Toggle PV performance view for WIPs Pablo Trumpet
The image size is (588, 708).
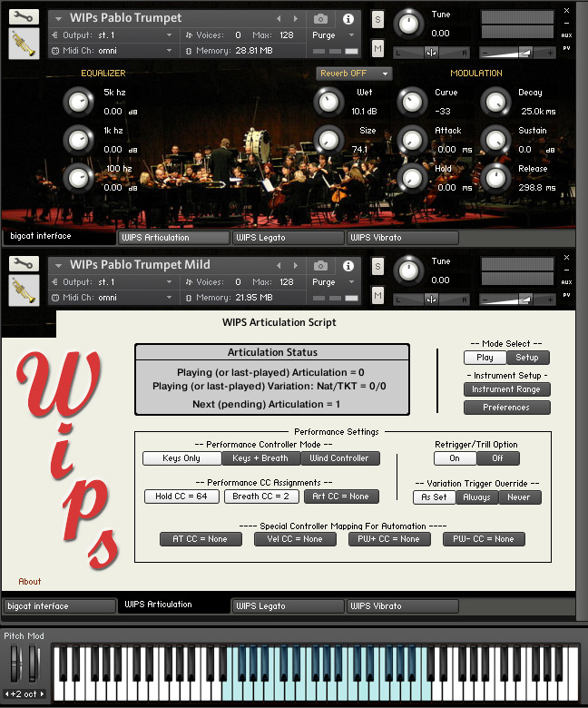pyautogui.click(x=566, y=48)
